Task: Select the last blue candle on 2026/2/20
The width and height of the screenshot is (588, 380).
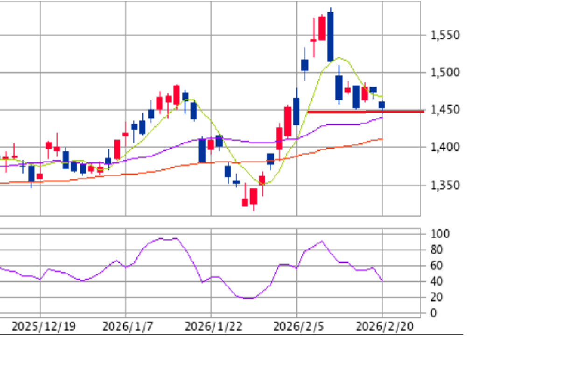Action: coord(382,105)
